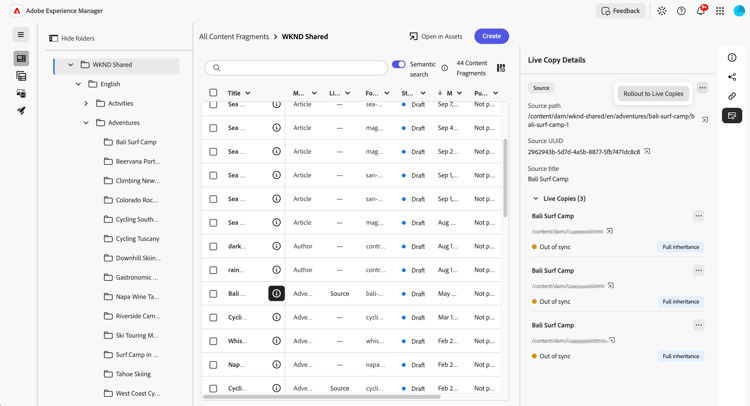Select the dark row checkbox
Image resolution: width=750 pixels, height=406 pixels.
pos(213,246)
